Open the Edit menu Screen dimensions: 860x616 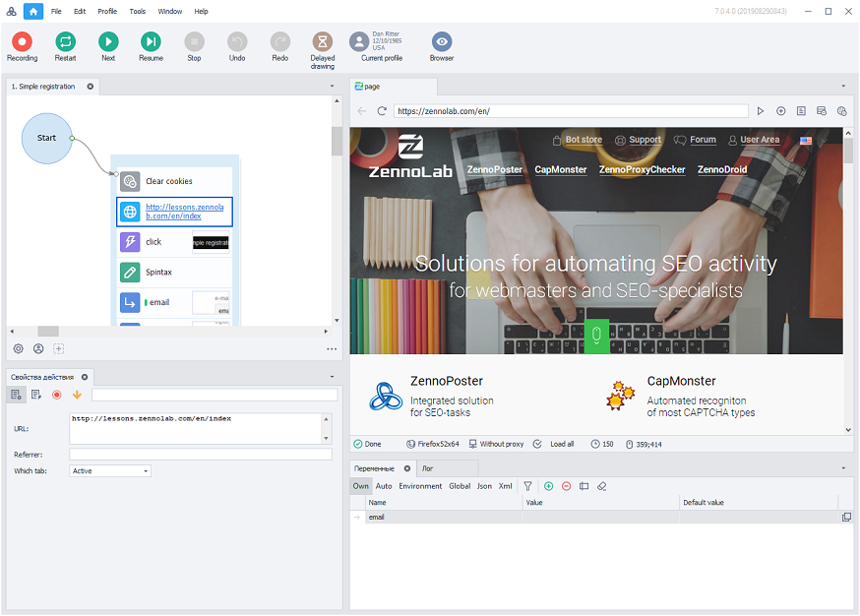coord(80,11)
